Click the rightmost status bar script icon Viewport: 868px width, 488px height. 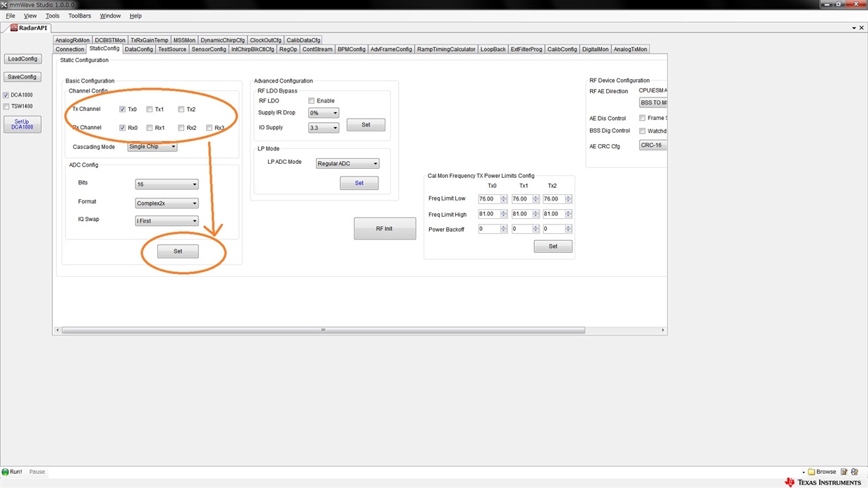[854, 472]
